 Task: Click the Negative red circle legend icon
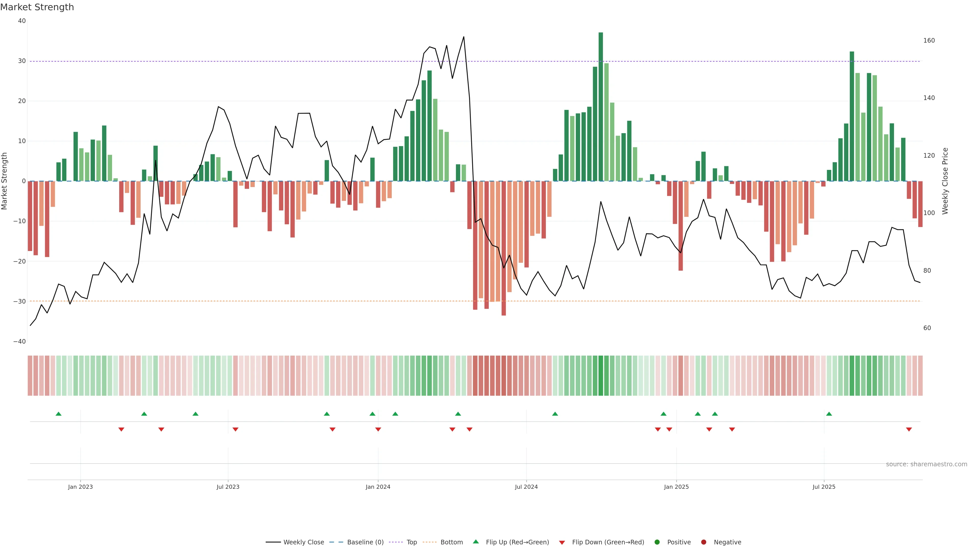tap(703, 542)
